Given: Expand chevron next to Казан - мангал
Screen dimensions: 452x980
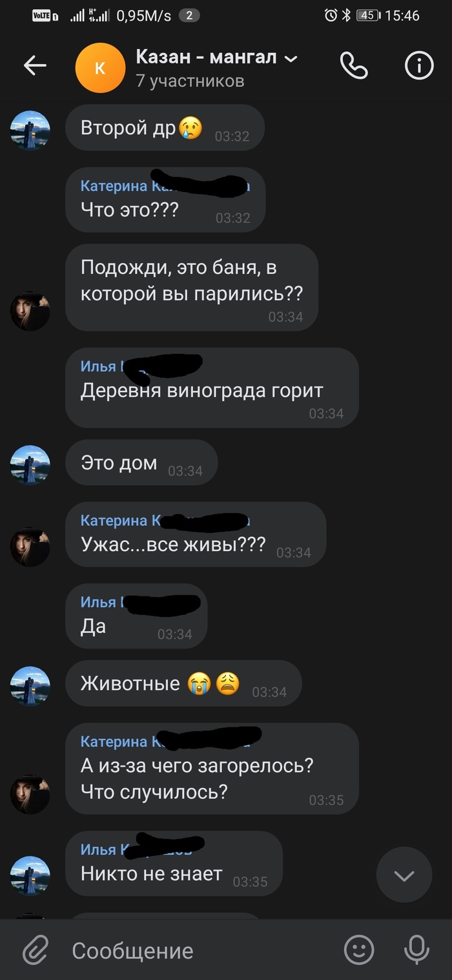Looking at the screenshot, I should click(x=291, y=59).
